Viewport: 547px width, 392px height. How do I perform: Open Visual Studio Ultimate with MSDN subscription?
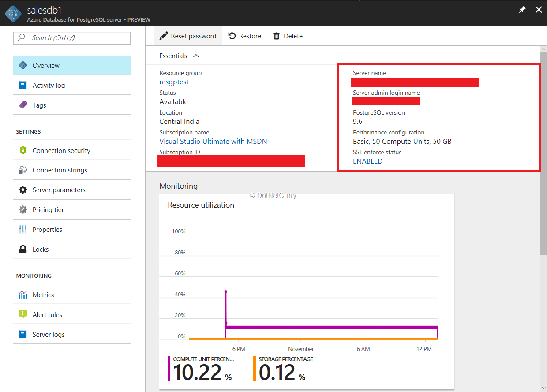tap(213, 141)
